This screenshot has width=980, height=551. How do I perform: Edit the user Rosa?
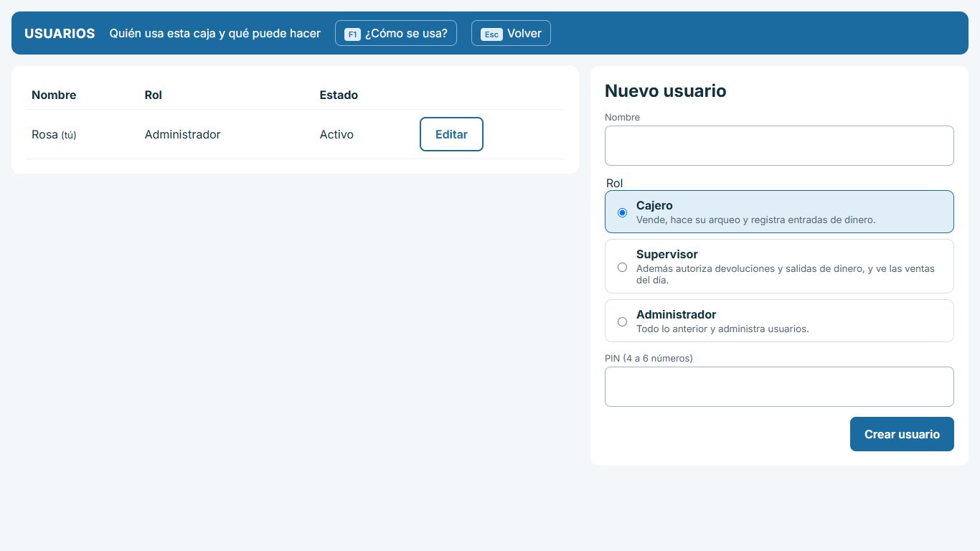451,134
